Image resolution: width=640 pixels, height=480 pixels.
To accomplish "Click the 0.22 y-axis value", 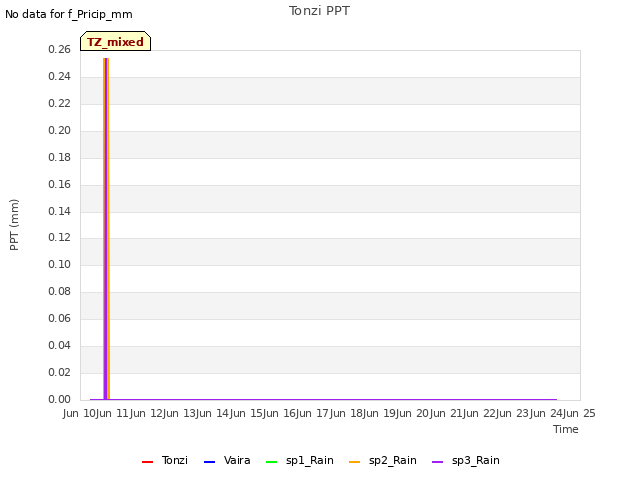I will (60, 103).
